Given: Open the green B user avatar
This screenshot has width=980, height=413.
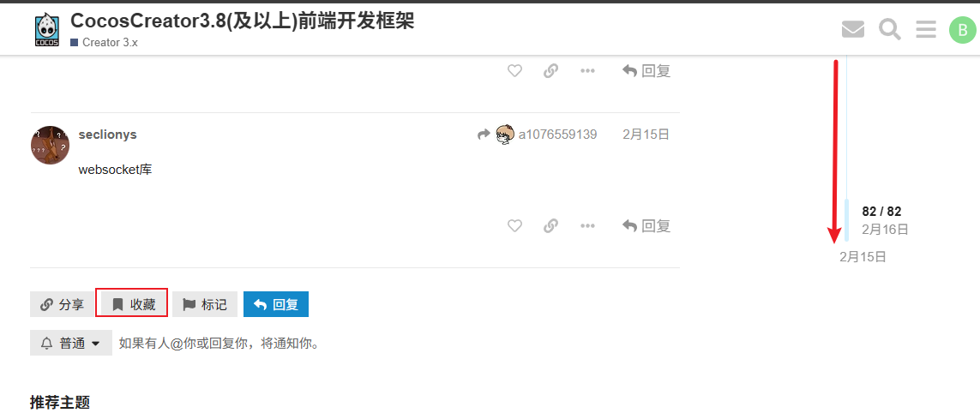Looking at the screenshot, I should point(962,29).
